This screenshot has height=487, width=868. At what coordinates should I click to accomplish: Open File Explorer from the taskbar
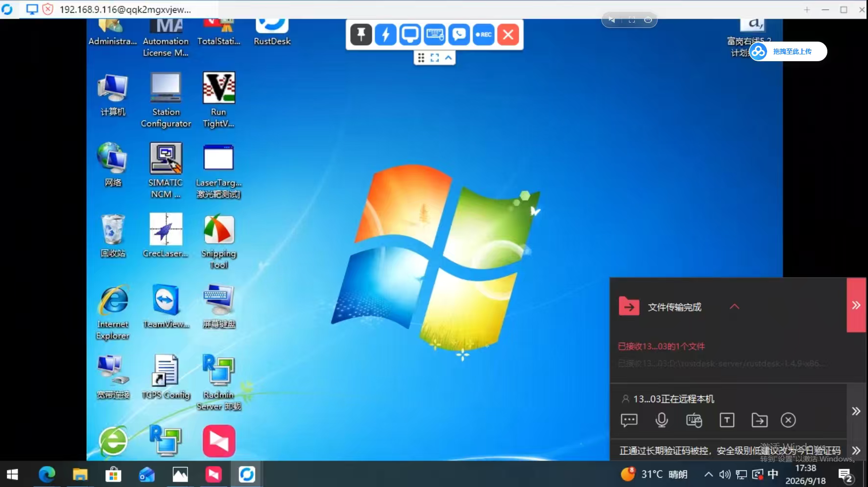click(80, 474)
